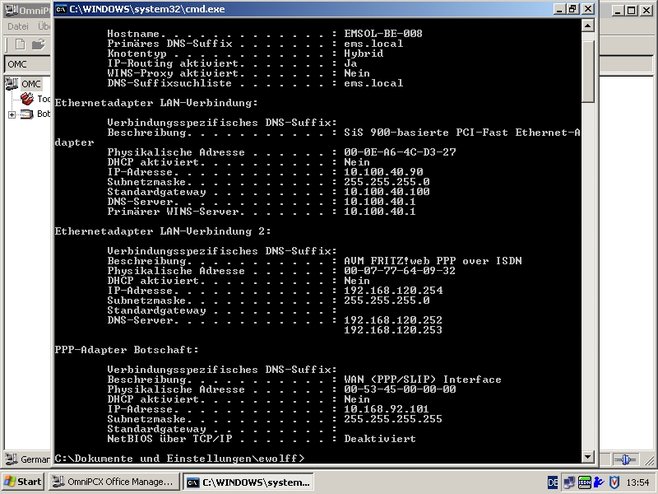The height and width of the screenshot is (494, 658).
Task: Click the 'Ethernetadapter LAN-Verbindung:' heading
Action: [x=156, y=103]
